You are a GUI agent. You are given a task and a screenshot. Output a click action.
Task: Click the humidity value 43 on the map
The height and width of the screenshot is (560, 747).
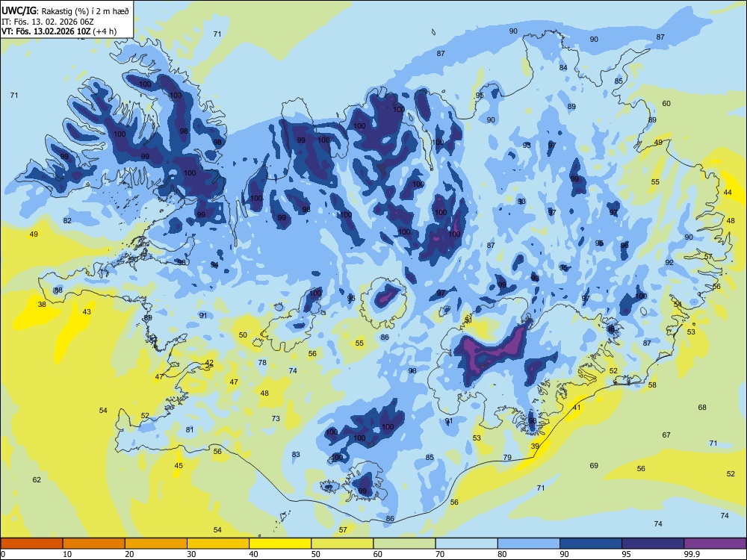(87, 312)
